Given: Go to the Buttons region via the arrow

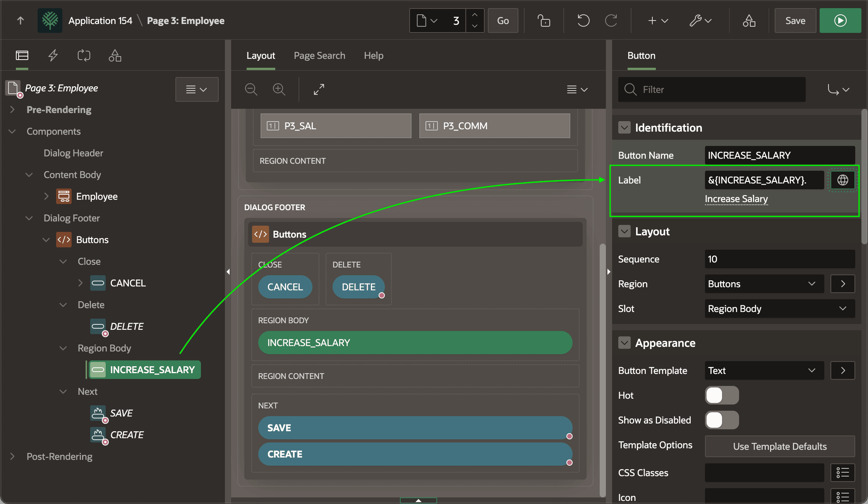Looking at the screenshot, I should pos(843,284).
